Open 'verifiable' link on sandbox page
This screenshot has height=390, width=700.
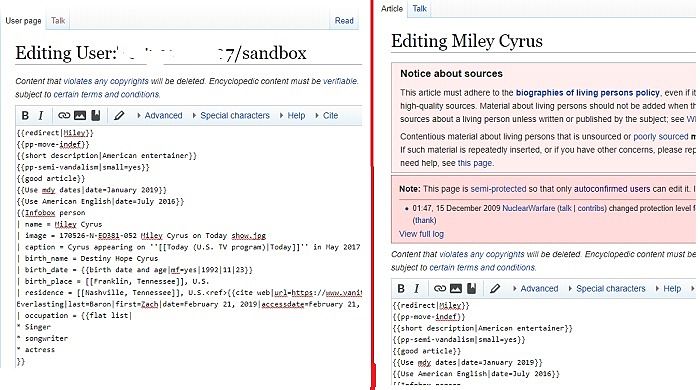tap(340, 81)
